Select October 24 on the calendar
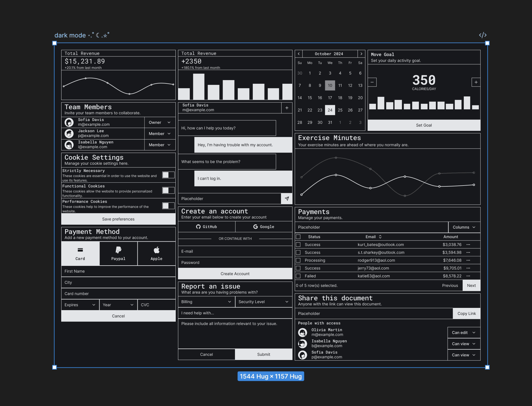Screen dimensions: 532x406 coord(330,110)
